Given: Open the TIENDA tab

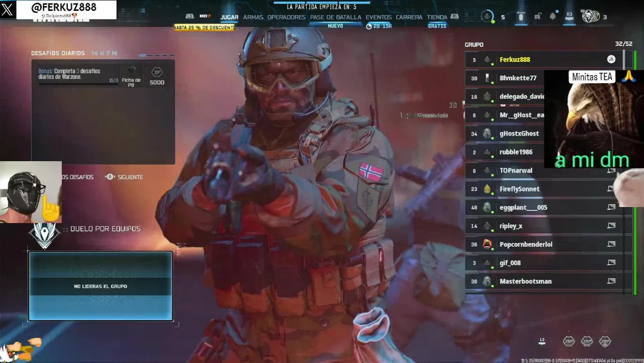Looking at the screenshot, I should (x=437, y=17).
